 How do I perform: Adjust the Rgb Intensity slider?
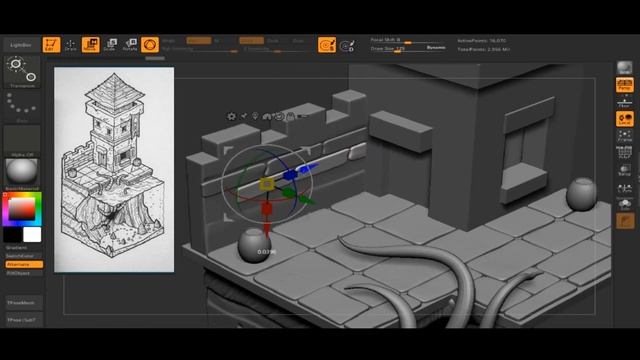click(200, 49)
